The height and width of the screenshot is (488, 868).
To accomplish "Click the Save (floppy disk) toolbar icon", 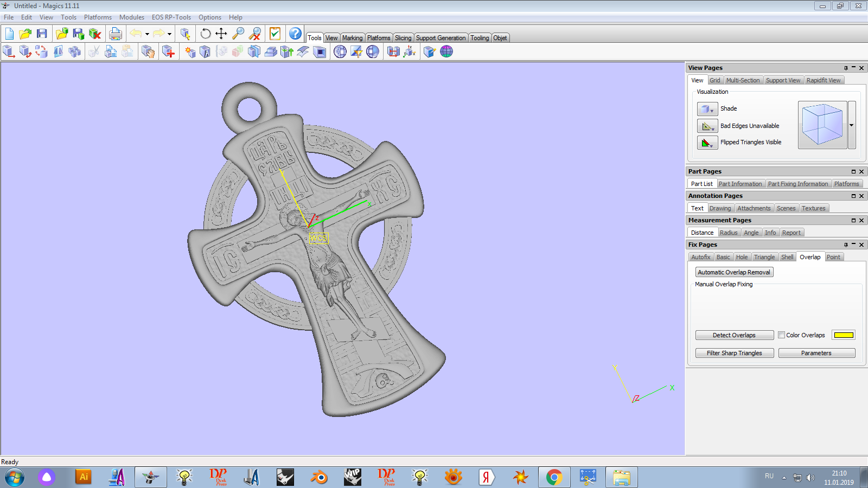I will (x=42, y=34).
